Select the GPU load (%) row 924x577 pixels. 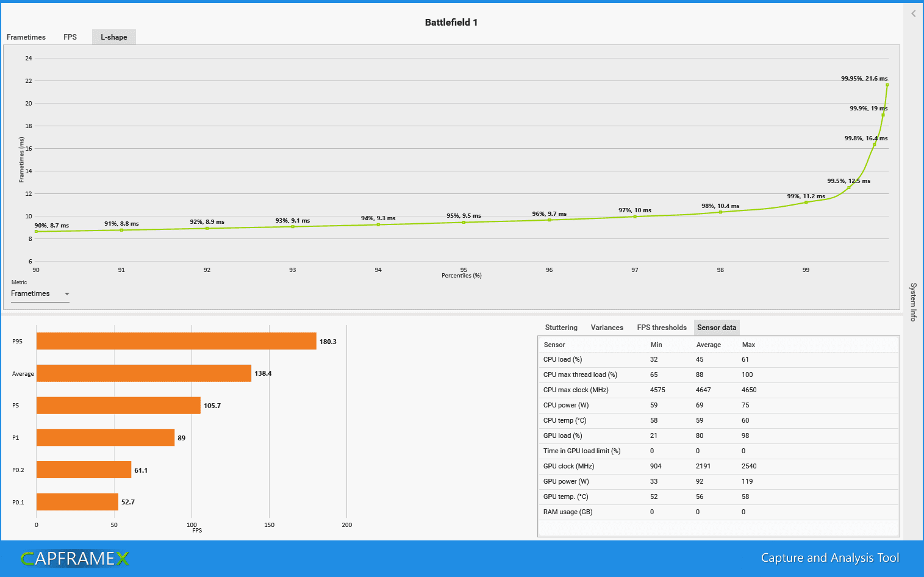719,436
